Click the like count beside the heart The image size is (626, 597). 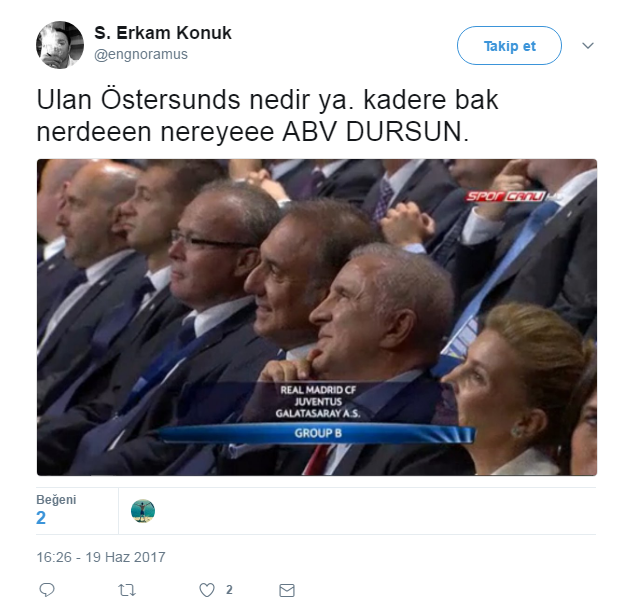(x=229, y=589)
